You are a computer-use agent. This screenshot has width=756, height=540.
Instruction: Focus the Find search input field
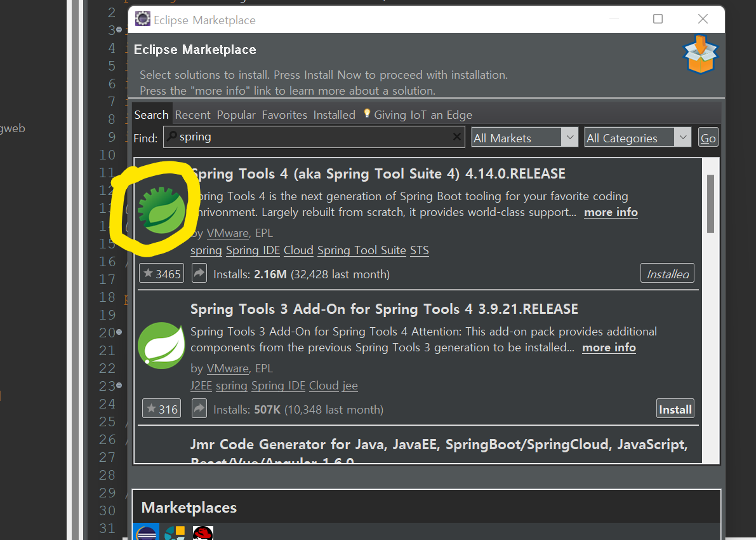tap(314, 137)
